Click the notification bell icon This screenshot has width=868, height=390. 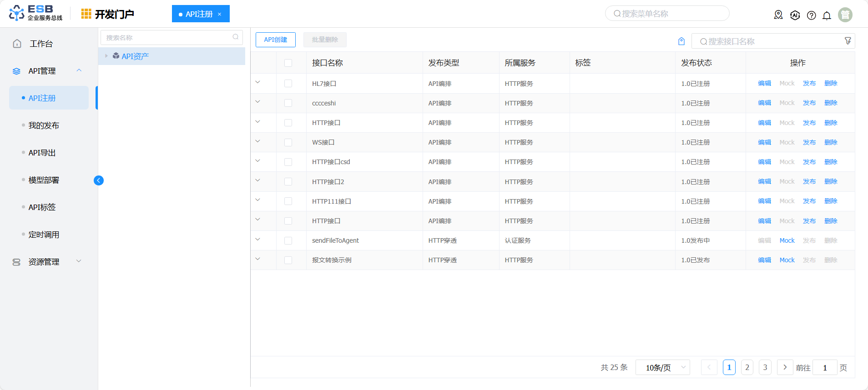pyautogui.click(x=827, y=15)
